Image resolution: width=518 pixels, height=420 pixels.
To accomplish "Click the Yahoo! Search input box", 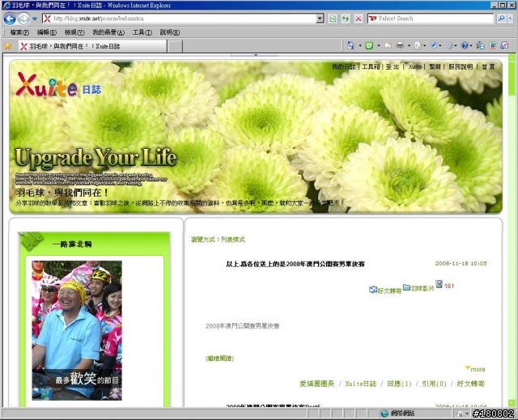I will pos(431,19).
